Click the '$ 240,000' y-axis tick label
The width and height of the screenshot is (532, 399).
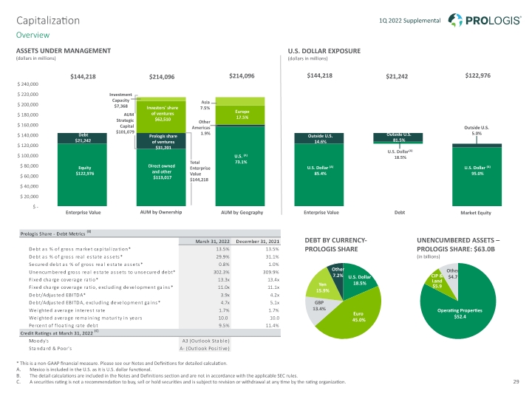[x=28, y=84]
